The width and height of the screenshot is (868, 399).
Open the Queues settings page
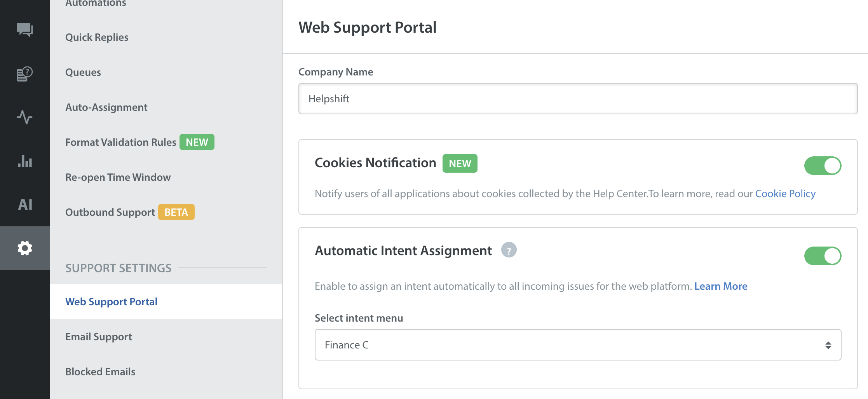pyautogui.click(x=83, y=72)
